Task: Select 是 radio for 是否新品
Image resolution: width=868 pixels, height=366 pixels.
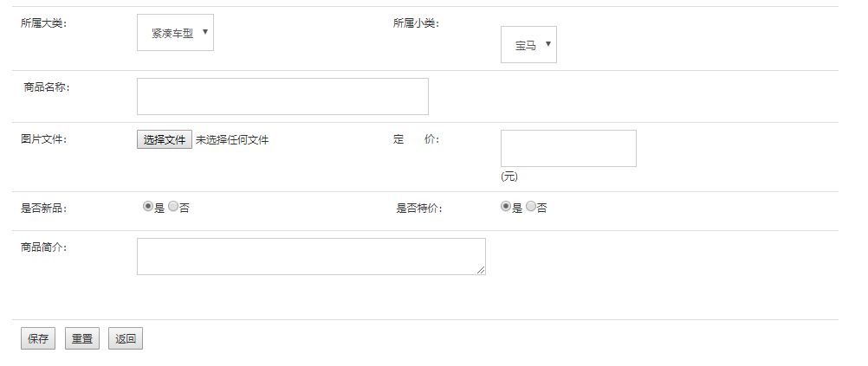Action: [x=148, y=207]
